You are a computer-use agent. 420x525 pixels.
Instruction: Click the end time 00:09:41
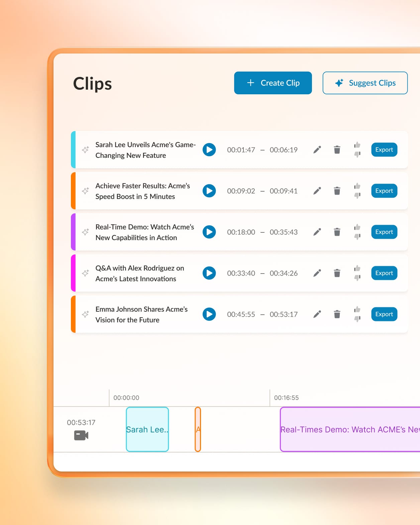click(x=284, y=191)
